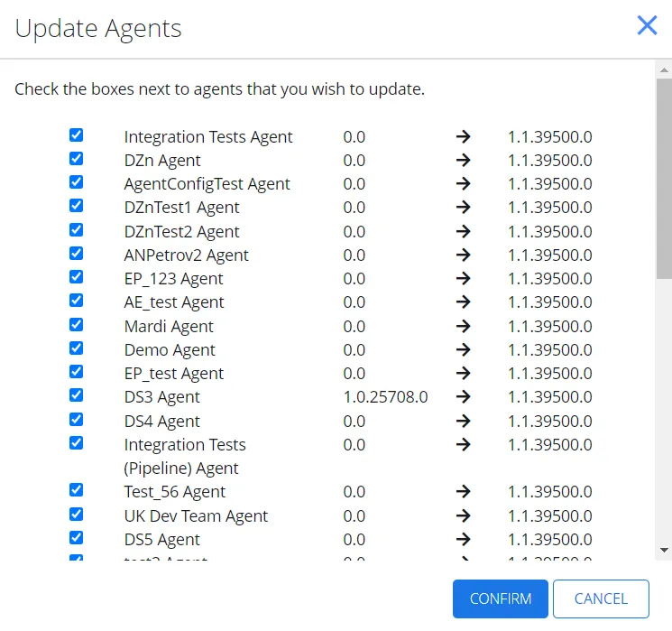Click the scrollbar down arrow
Screen dimensions: 672x631
[x=664, y=550]
